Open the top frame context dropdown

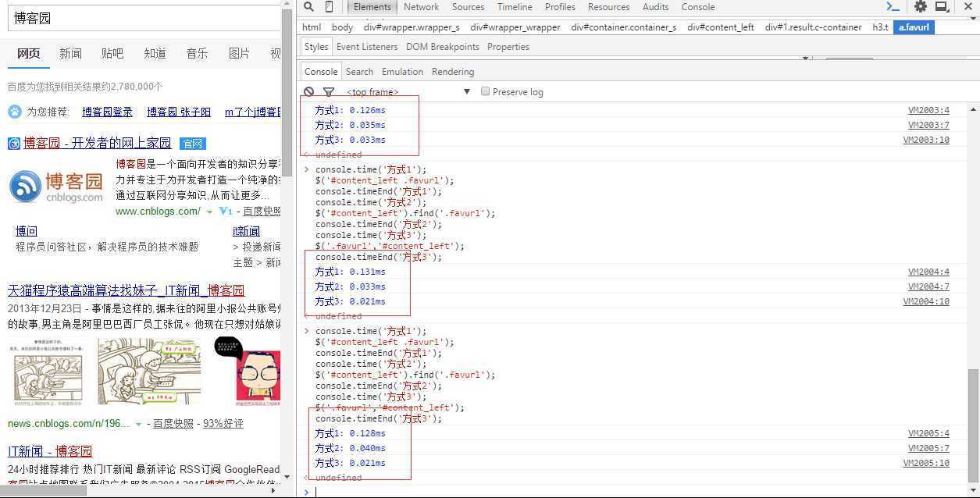(x=408, y=91)
